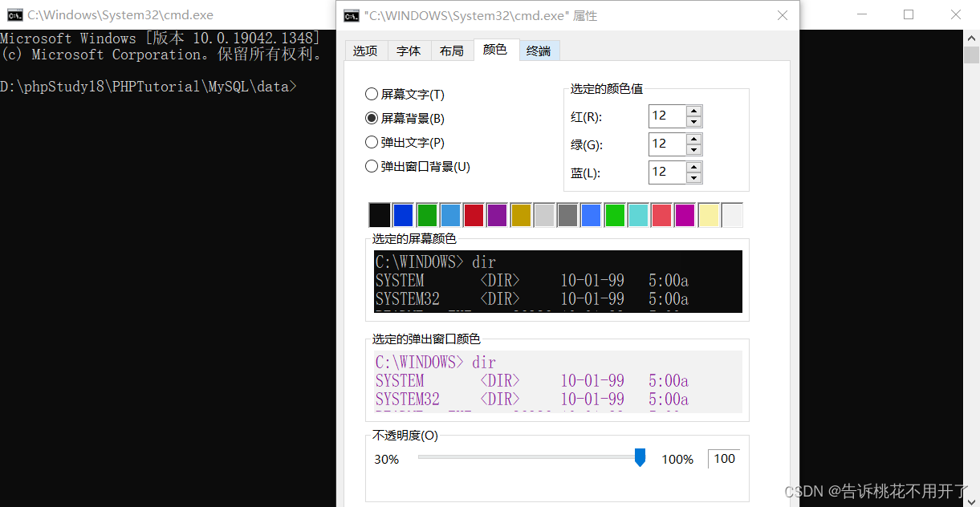Viewport: 980px width, 507px height.
Task: Decrease the 蓝(L) value with down arrow
Action: (694, 178)
